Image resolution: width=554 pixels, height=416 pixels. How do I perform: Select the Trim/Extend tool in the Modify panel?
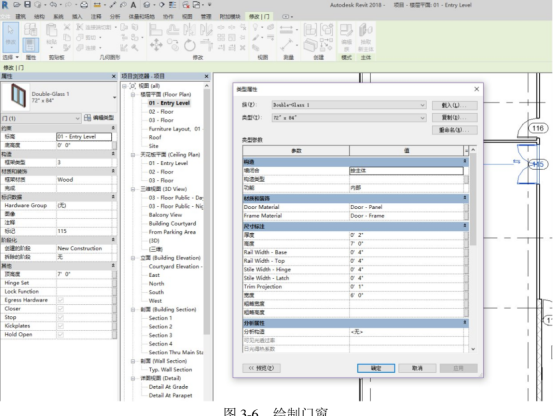[x=206, y=45]
